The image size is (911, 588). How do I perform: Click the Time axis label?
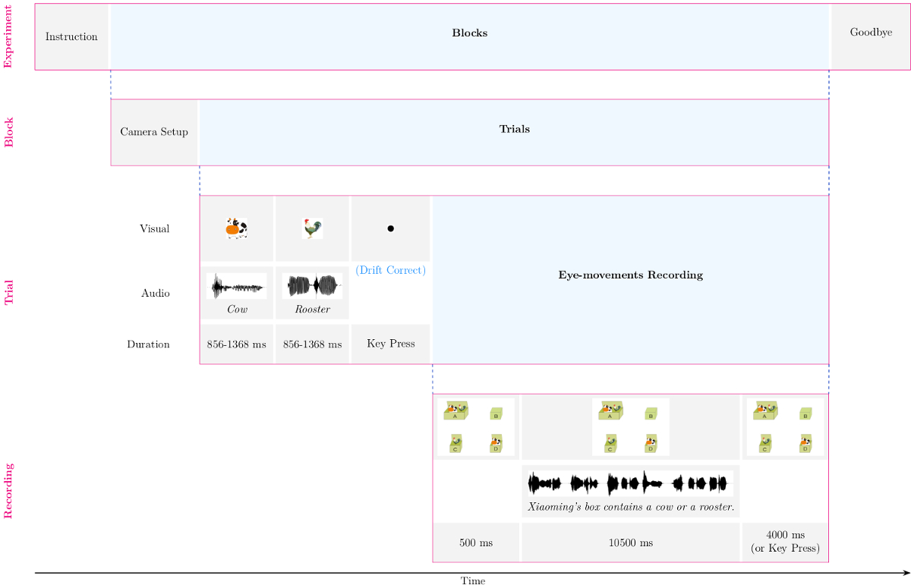472,581
